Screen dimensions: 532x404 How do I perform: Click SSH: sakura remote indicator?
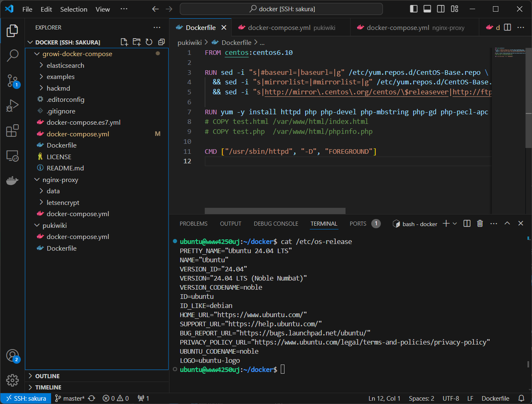pyautogui.click(x=26, y=398)
